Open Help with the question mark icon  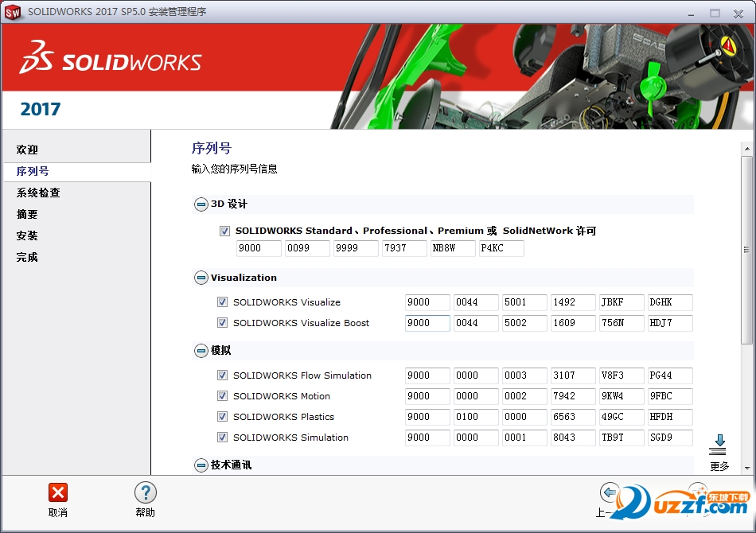click(145, 492)
